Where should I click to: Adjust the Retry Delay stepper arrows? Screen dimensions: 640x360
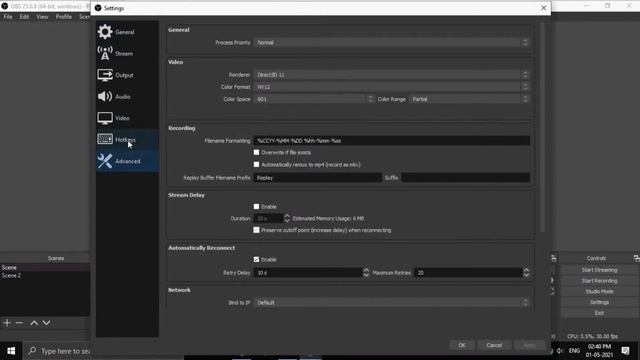[x=366, y=273]
